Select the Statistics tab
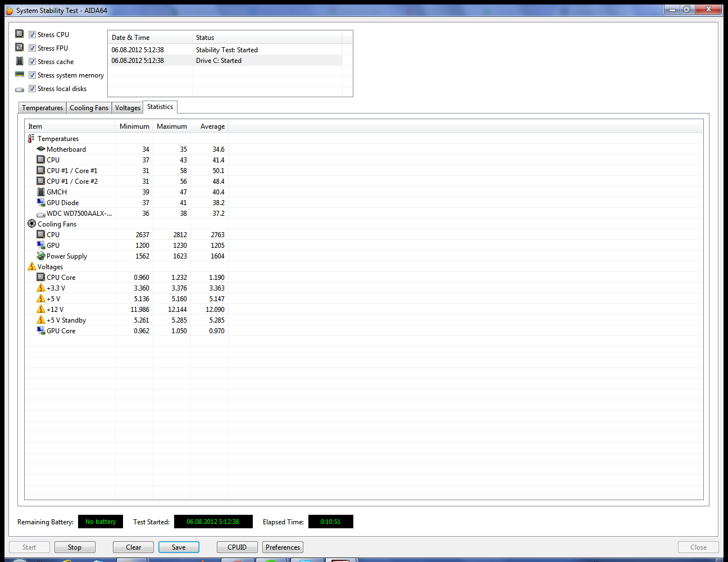 pyautogui.click(x=160, y=107)
